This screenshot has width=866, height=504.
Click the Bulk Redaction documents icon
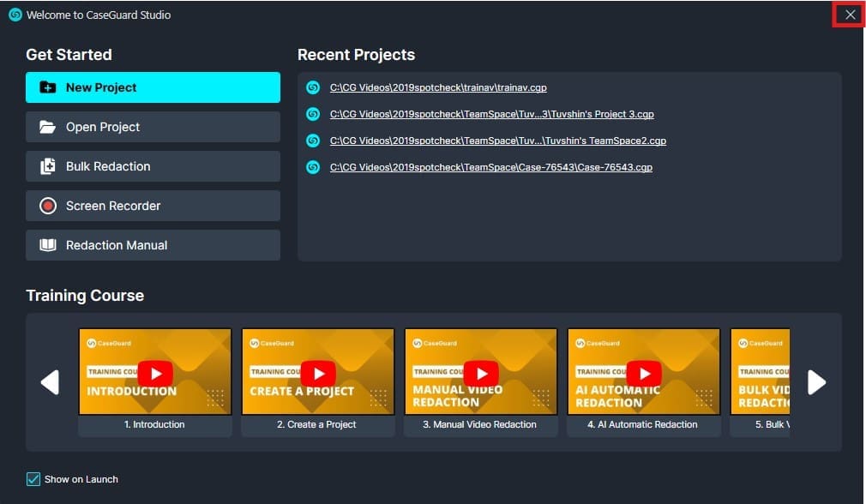coord(48,166)
